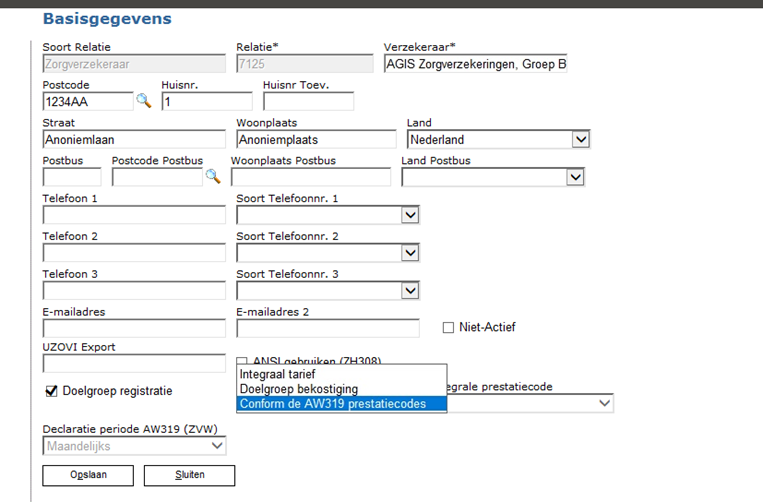Click the search icon beside Postcode Postbus
This screenshot has height=502, width=763.
212,177
